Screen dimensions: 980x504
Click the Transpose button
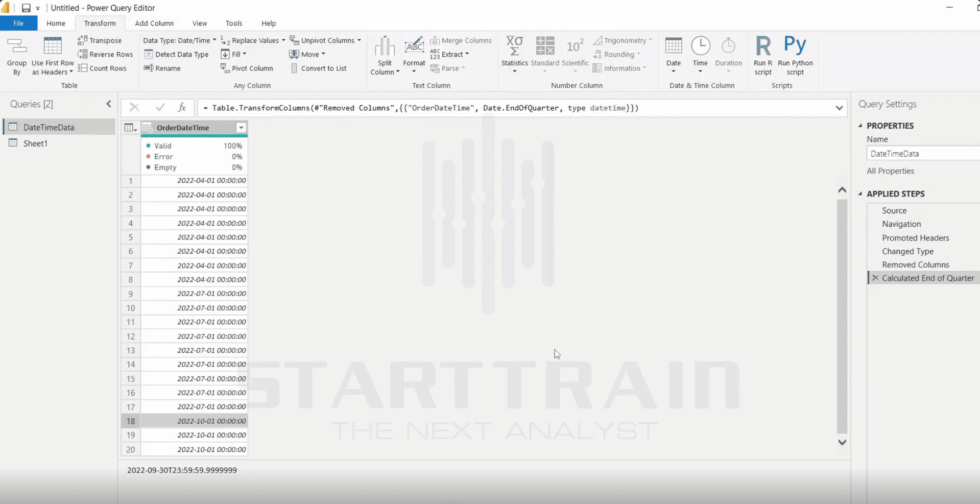click(x=100, y=40)
